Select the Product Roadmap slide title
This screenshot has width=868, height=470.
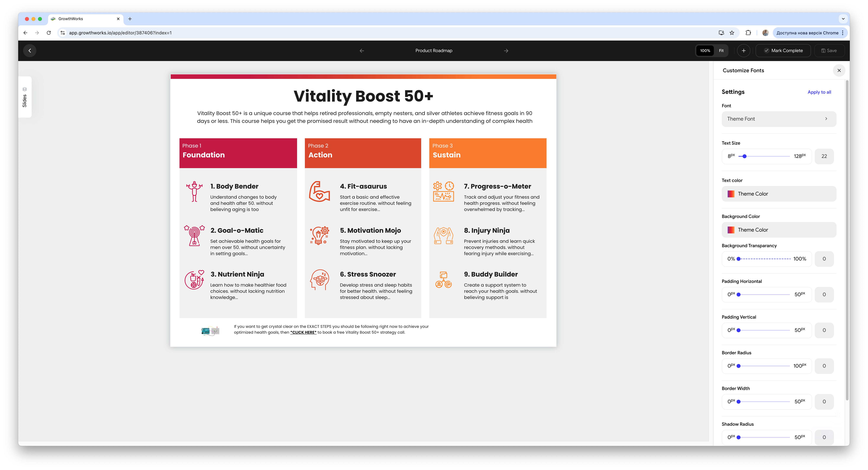434,50
